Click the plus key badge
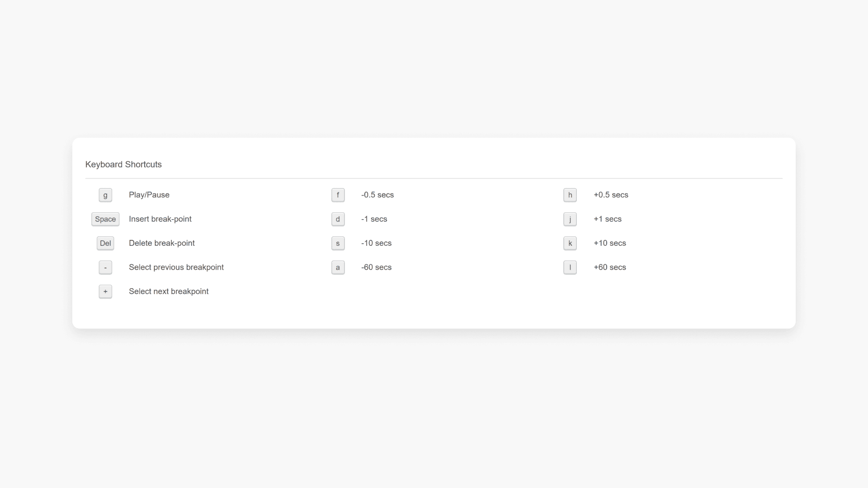This screenshot has width=868, height=488. (105, 291)
